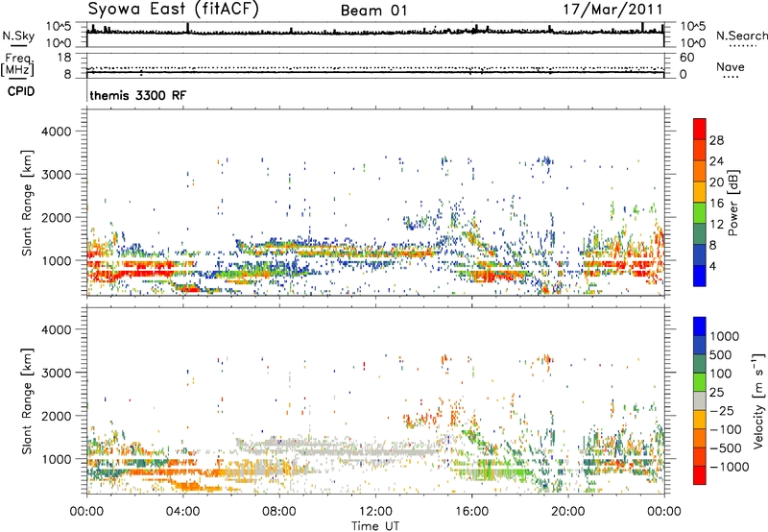
Task: Click the gray band in the Velocity color bar
Action: pos(700,401)
